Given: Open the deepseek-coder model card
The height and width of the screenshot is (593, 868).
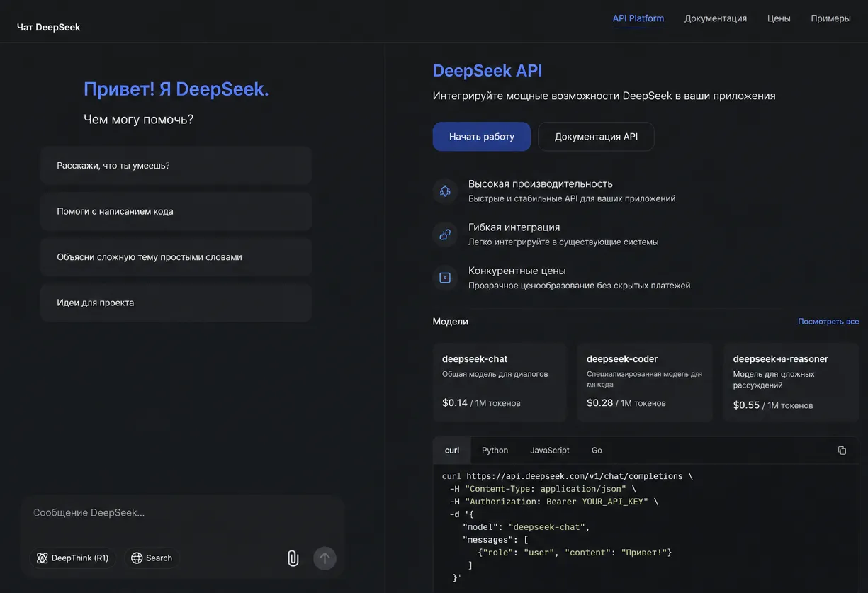Looking at the screenshot, I should click(644, 383).
